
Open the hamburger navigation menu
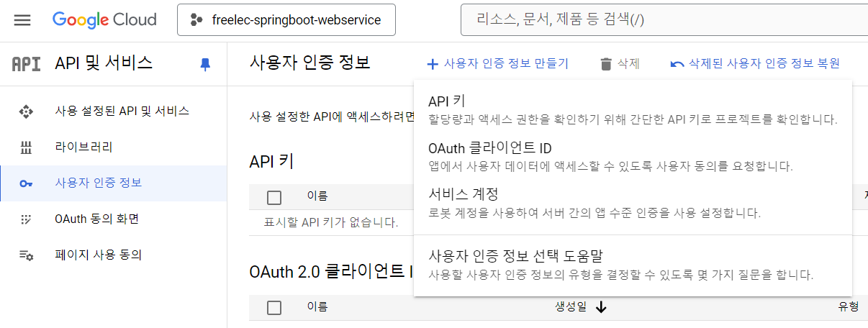point(22,20)
